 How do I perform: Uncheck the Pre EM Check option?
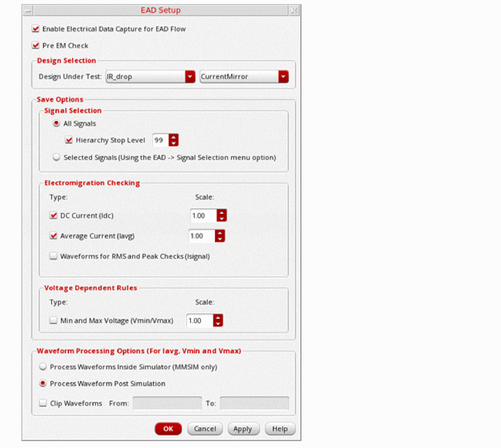pos(36,46)
